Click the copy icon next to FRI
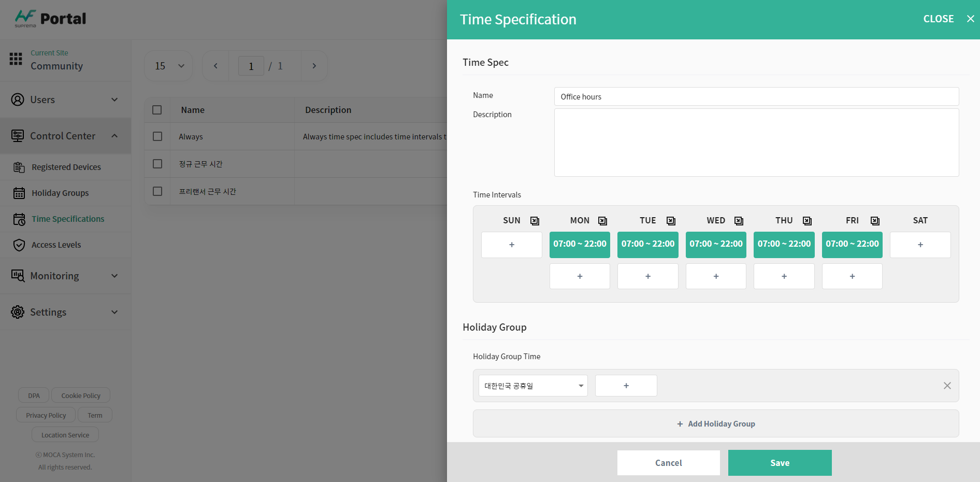The width and height of the screenshot is (980, 482). 875,221
